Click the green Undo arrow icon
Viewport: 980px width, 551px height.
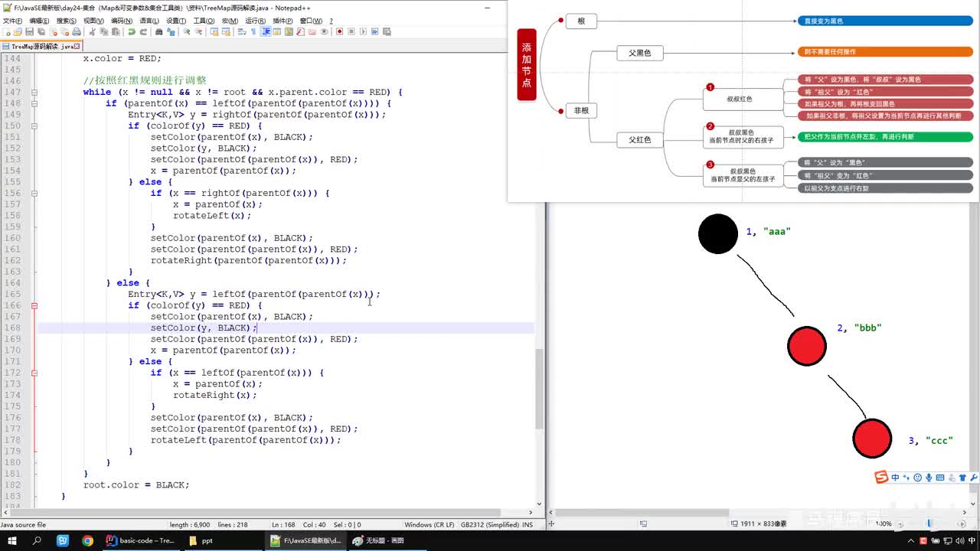[x=132, y=32]
